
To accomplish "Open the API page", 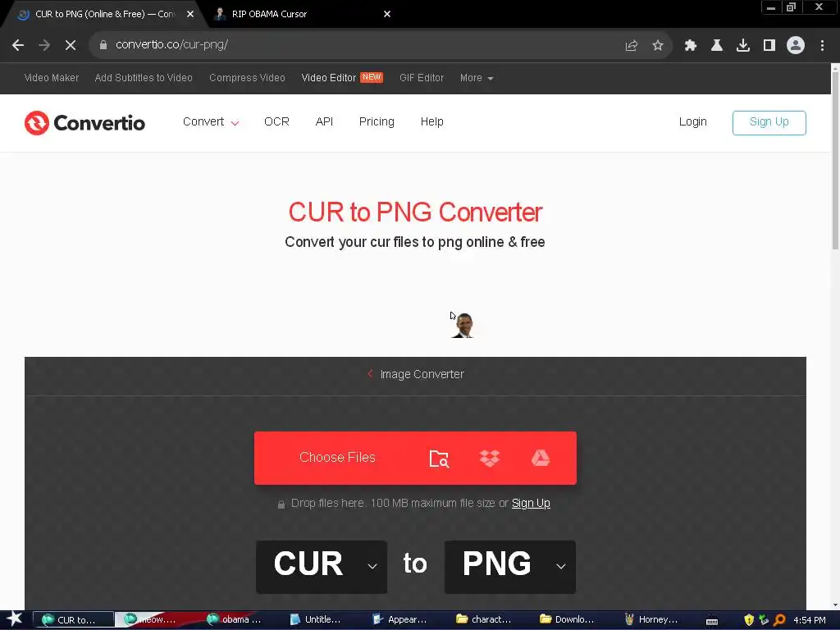I will [324, 121].
